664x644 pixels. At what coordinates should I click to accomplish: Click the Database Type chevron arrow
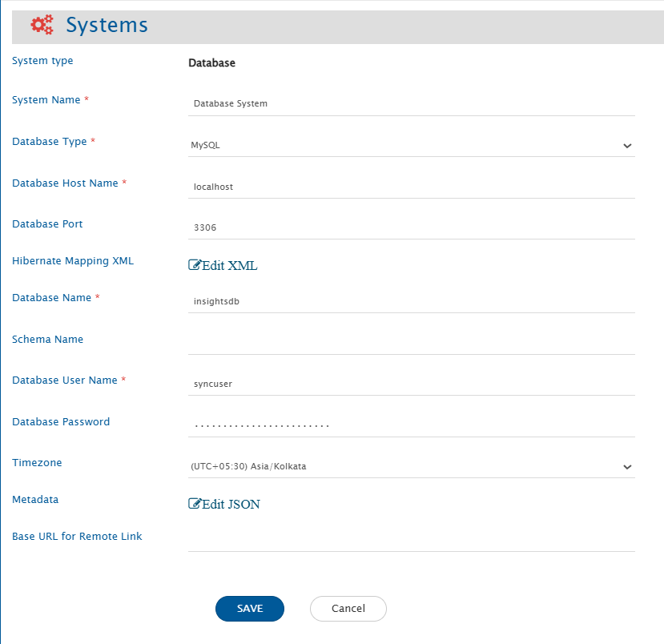click(x=626, y=146)
